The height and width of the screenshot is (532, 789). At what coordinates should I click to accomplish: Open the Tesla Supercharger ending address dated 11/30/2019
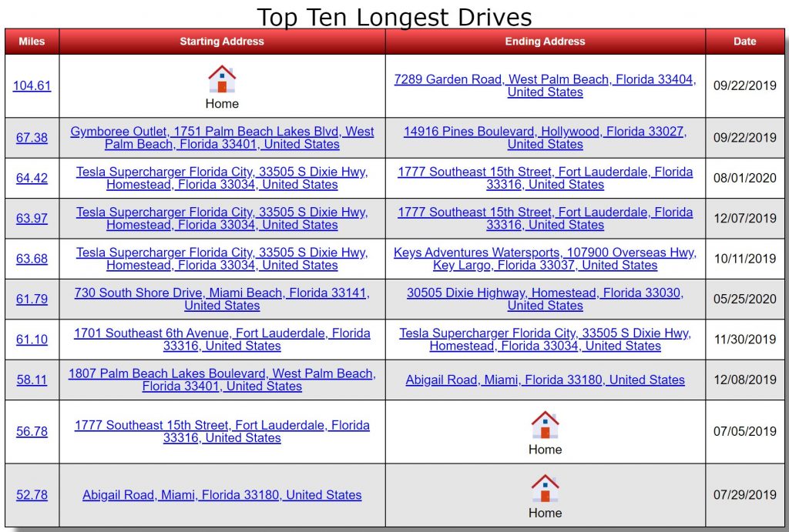[545, 340]
